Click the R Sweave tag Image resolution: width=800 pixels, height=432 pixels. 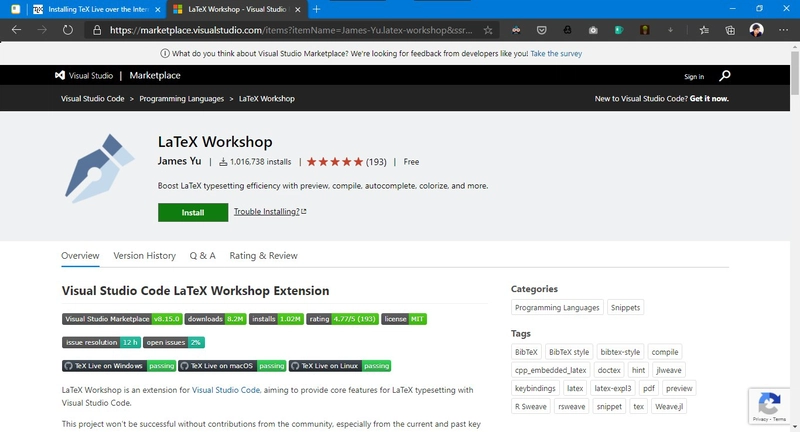531,406
